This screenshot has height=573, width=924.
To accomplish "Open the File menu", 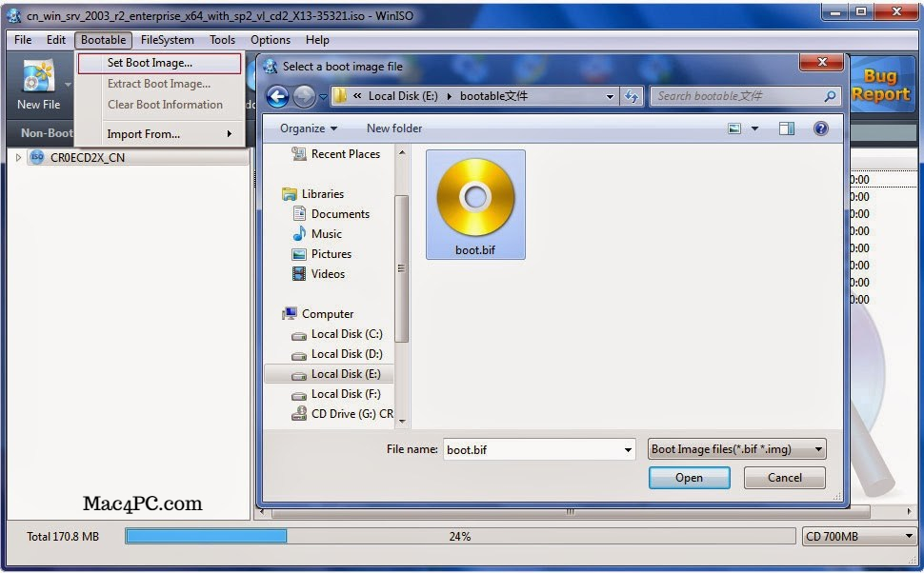I will (23, 39).
